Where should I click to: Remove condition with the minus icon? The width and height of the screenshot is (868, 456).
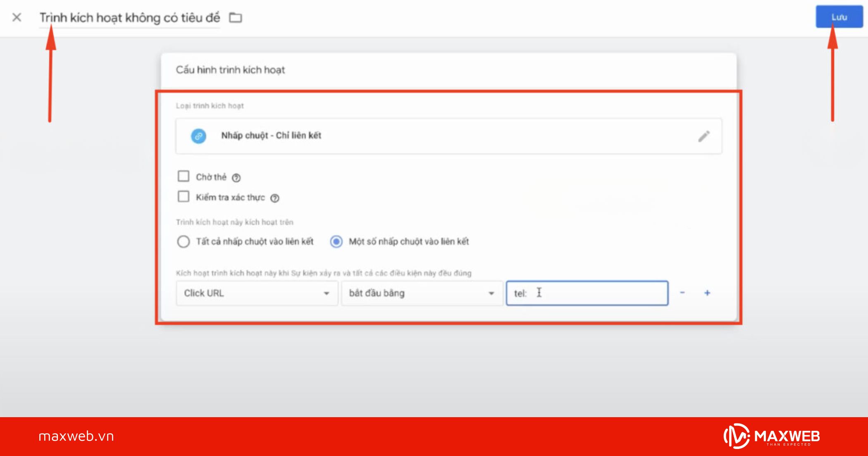coord(682,293)
